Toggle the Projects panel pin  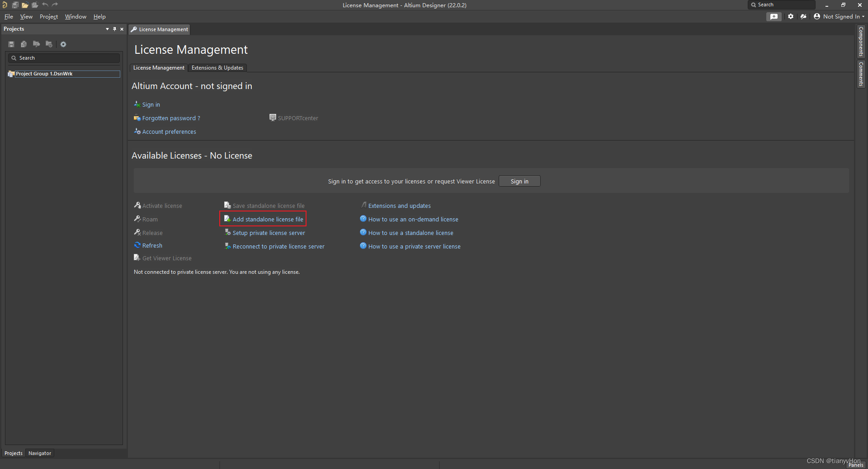(x=115, y=29)
